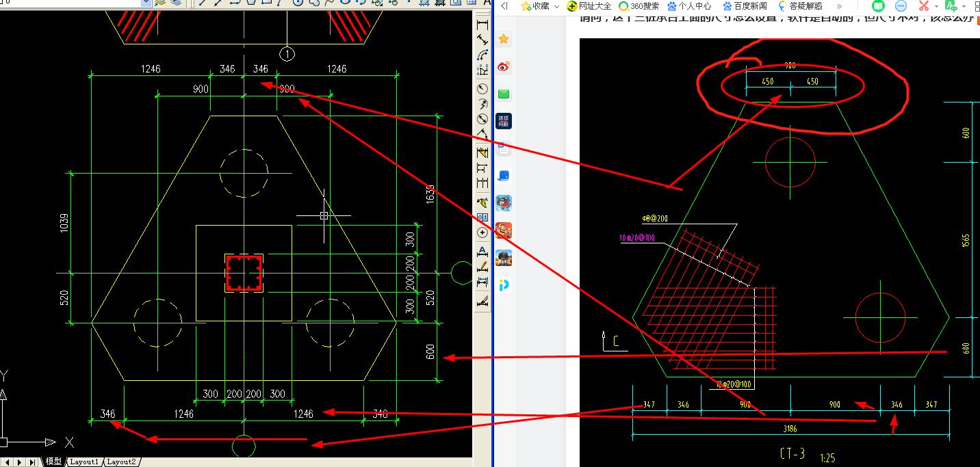The width and height of the screenshot is (980, 467).
Task: Open the blue chat bubble sidebar icon
Action: (x=504, y=176)
